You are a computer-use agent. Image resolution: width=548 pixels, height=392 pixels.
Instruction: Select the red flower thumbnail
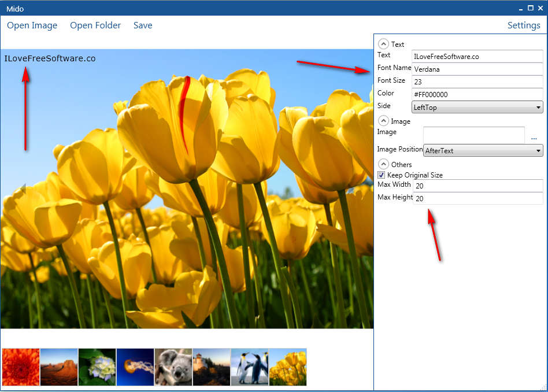(x=20, y=367)
